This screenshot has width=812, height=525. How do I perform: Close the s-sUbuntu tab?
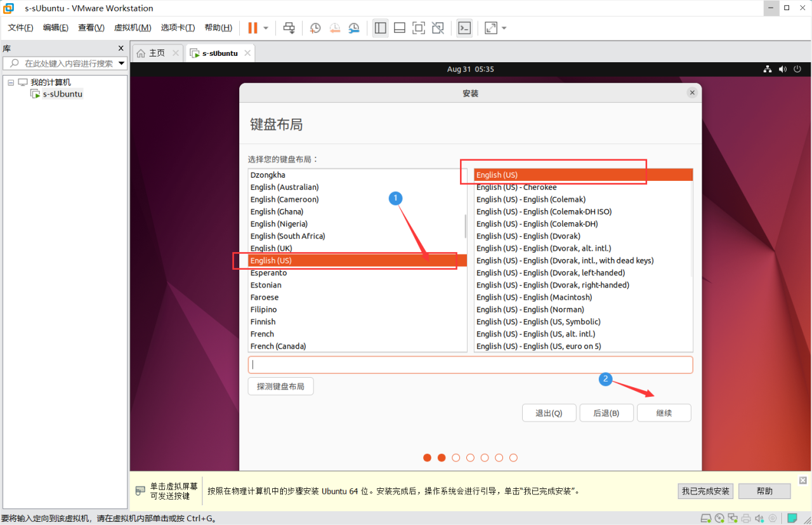click(247, 53)
